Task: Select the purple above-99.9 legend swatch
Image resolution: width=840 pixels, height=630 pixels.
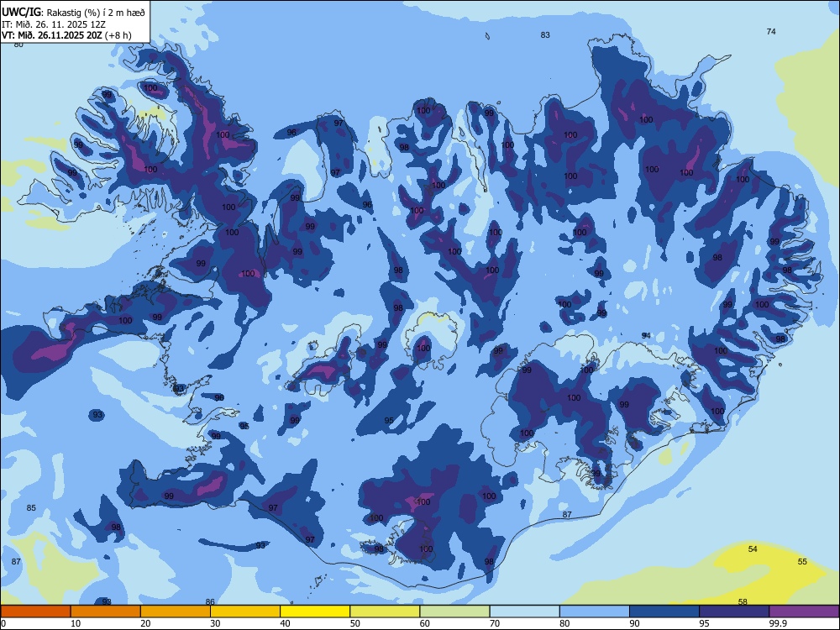Action: tap(804, 612)
